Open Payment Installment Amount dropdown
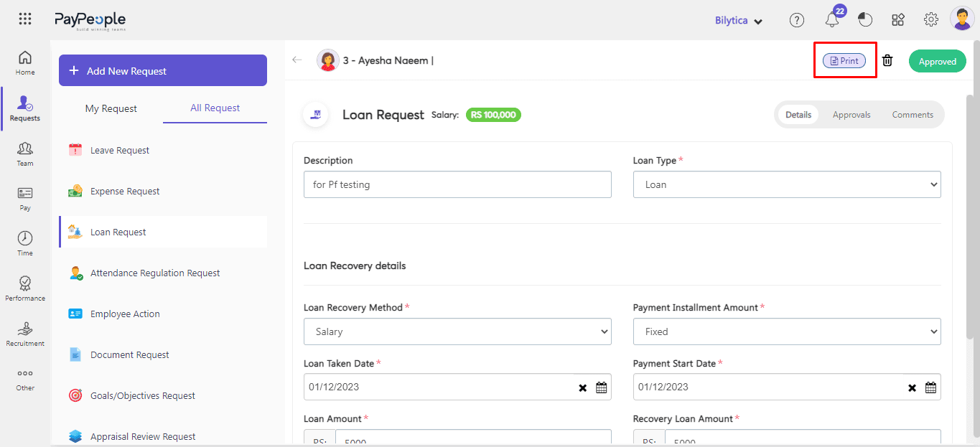The width and height of the screenshot is (980, 447). (787, 331)
